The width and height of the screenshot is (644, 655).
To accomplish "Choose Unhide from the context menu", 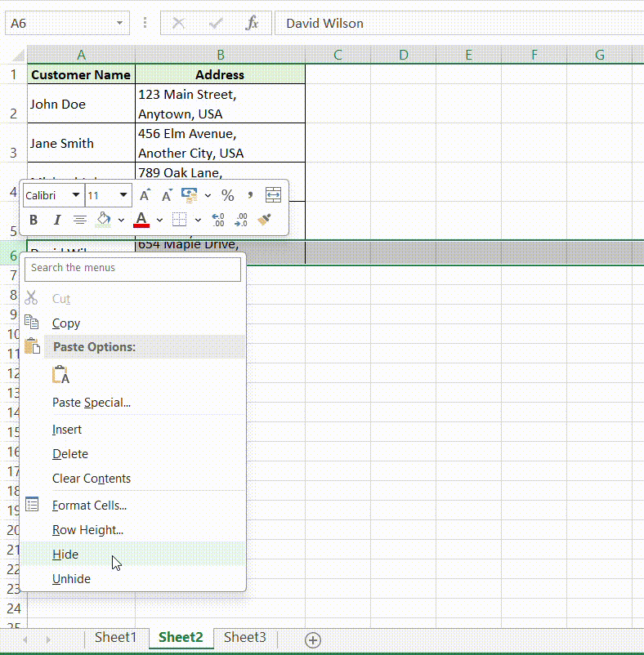I will (133, 579).
